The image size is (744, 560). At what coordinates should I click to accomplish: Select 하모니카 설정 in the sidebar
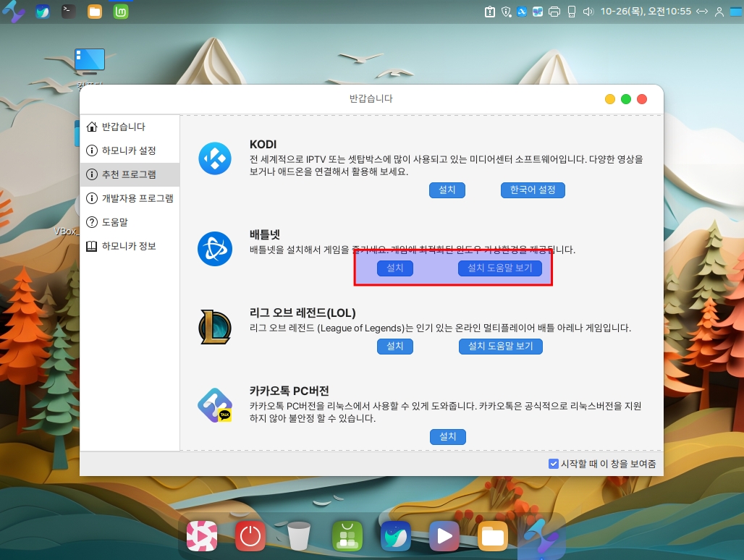pos(130,150)
